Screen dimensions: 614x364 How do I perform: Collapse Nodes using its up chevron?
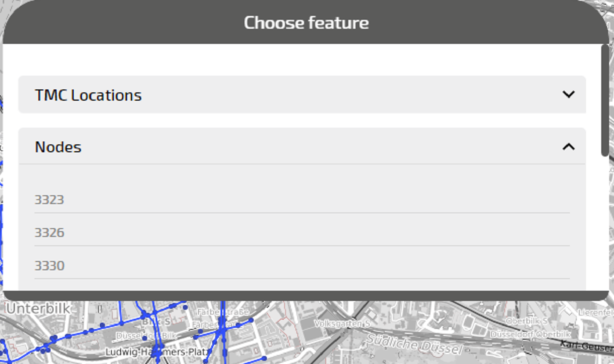tap(568, 147)
